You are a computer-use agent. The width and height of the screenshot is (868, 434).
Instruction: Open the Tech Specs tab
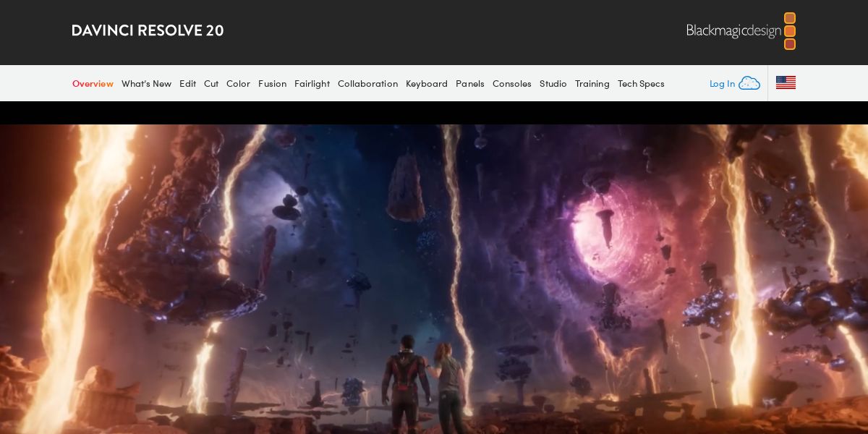(x=641, y=84)
